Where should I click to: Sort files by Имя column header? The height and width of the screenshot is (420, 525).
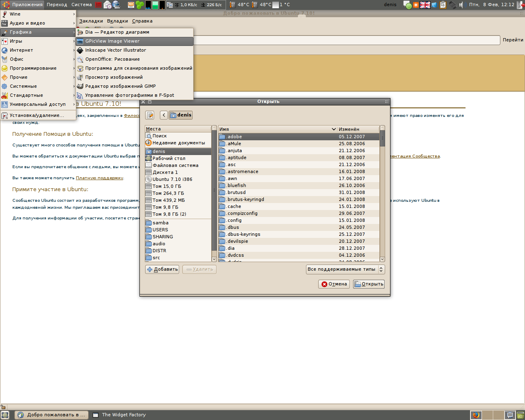click(278, 129)
